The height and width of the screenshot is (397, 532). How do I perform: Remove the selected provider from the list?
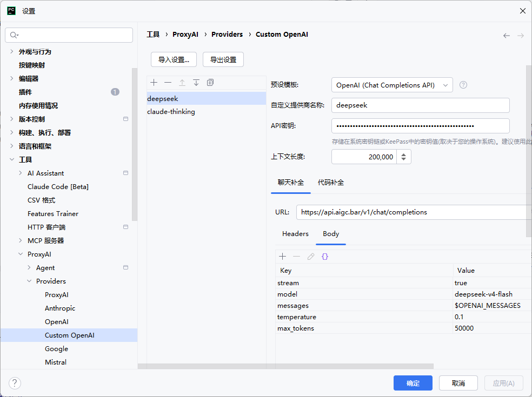point(168,83)
